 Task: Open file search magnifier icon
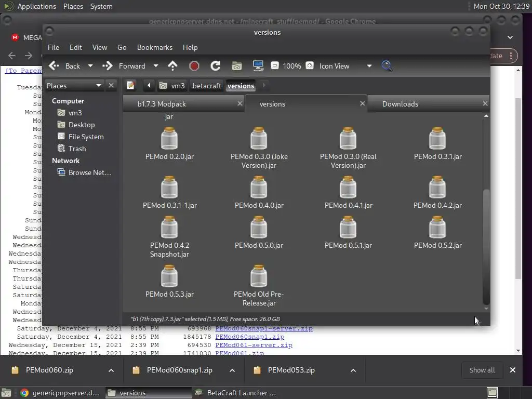click(387, 66)
